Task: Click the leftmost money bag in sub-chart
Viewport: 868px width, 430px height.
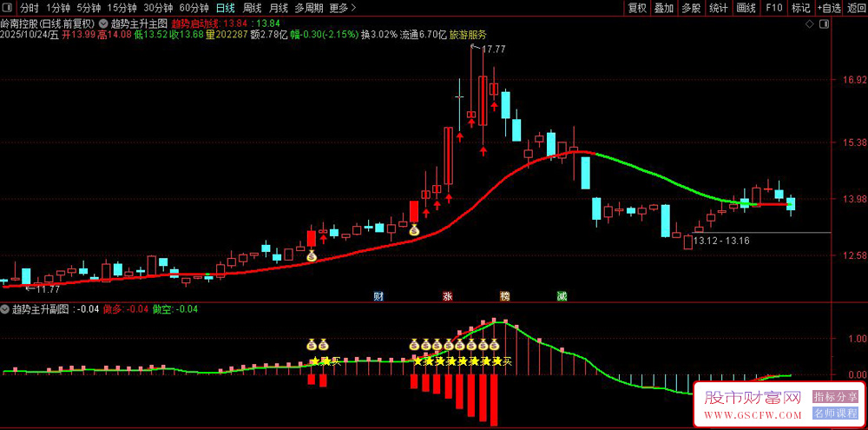Action: 311,345
